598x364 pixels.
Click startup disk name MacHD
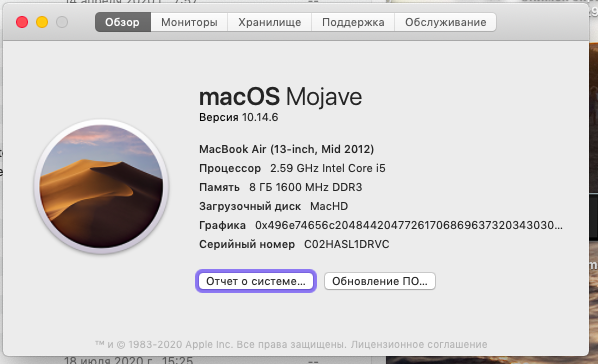pyautogui.click(x=329, y=206)
